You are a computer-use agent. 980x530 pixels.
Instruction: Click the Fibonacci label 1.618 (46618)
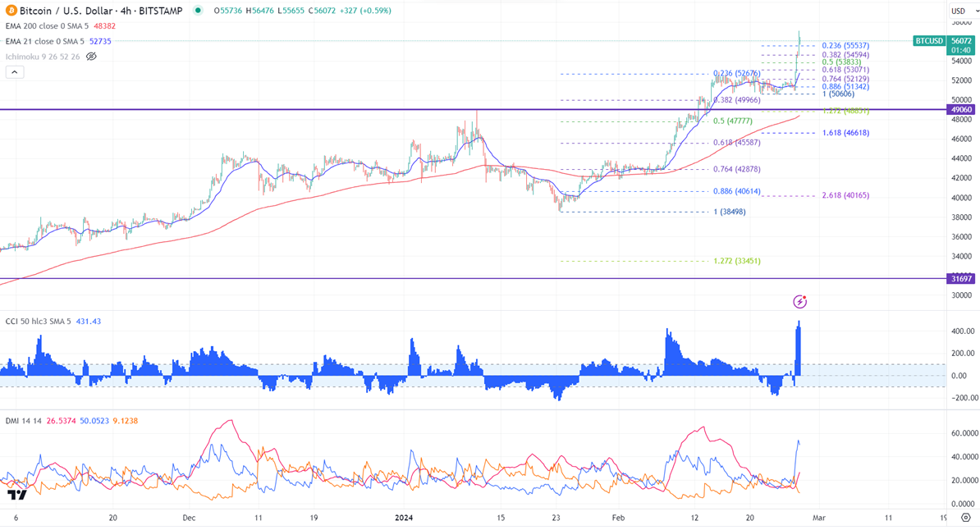[x=845, y=133]
